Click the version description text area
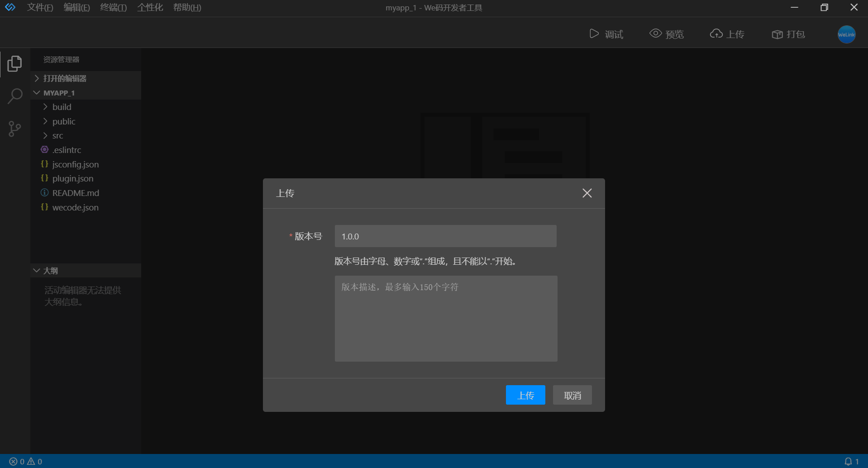 445,318
